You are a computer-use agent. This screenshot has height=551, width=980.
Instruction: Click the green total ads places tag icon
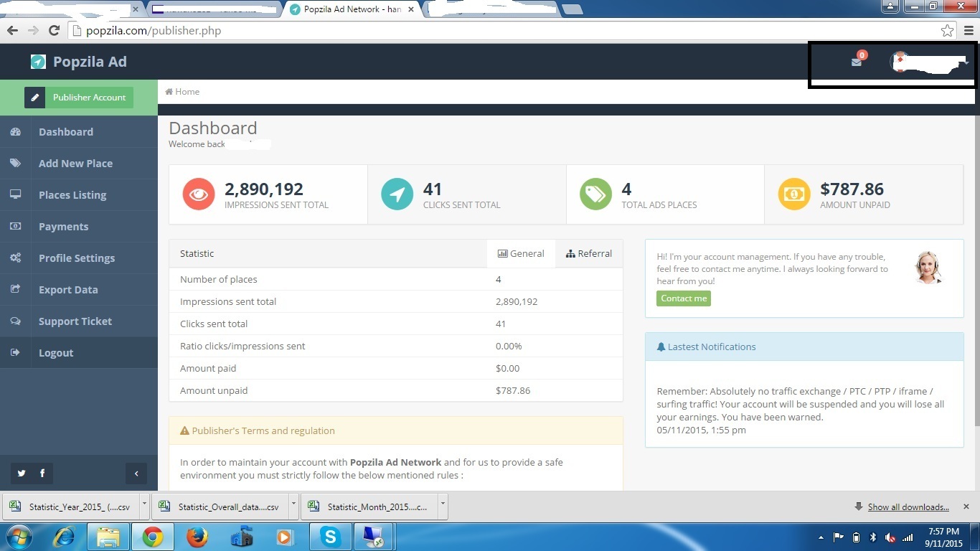(595, 194)
